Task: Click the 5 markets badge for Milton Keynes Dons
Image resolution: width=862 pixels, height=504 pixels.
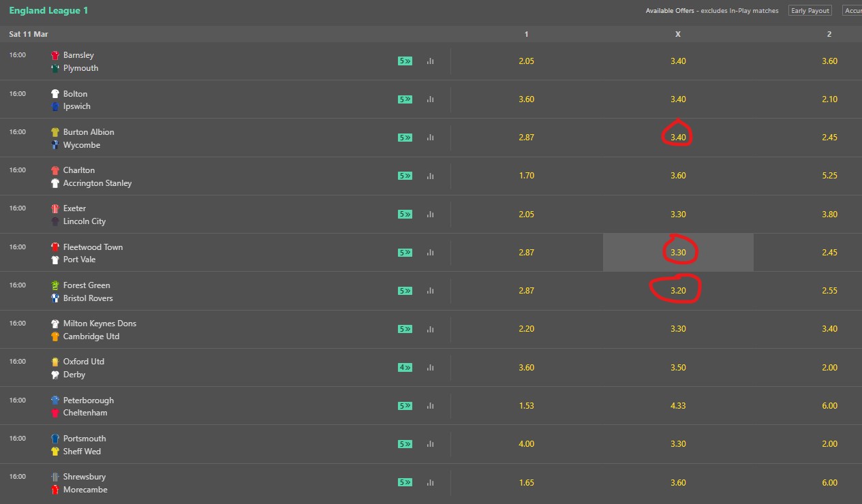Action: (x=405, y=329)
